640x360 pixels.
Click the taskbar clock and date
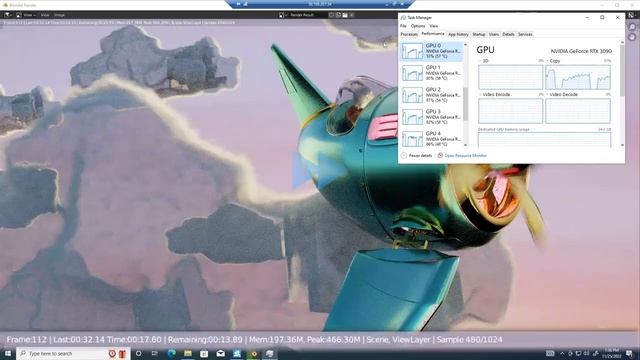611,353
